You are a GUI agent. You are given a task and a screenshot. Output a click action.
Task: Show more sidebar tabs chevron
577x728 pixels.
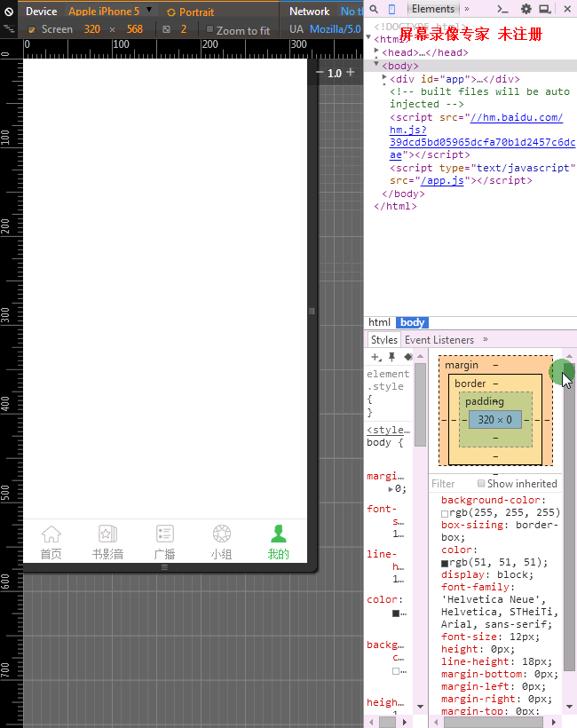point(485,339)
